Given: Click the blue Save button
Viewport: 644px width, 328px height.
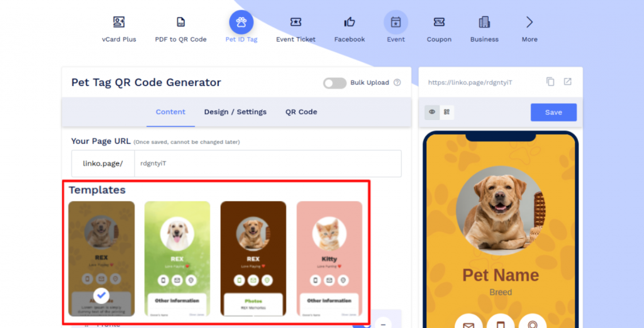Looking at the screenshot, I should [x=553, y=112].
